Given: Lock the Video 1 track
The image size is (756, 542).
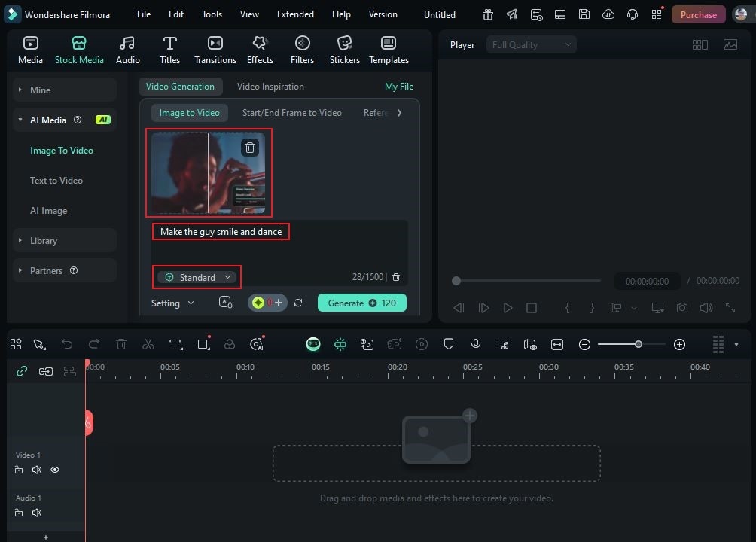Looking at the screenshot, I should tap(19, 470).
